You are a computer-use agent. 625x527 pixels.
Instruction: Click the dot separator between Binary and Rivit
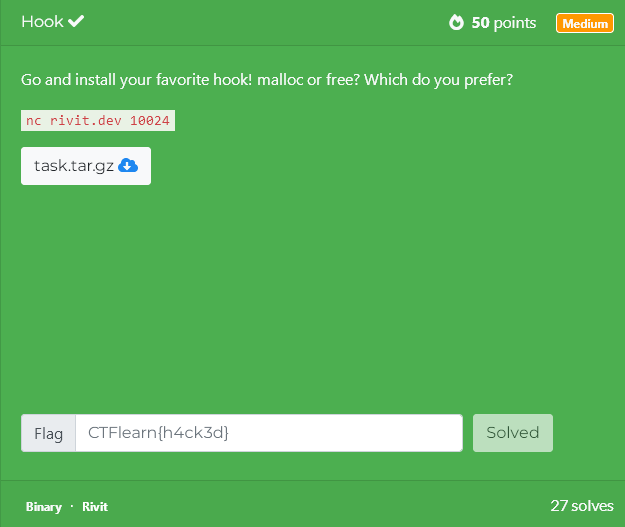[72, 506]
